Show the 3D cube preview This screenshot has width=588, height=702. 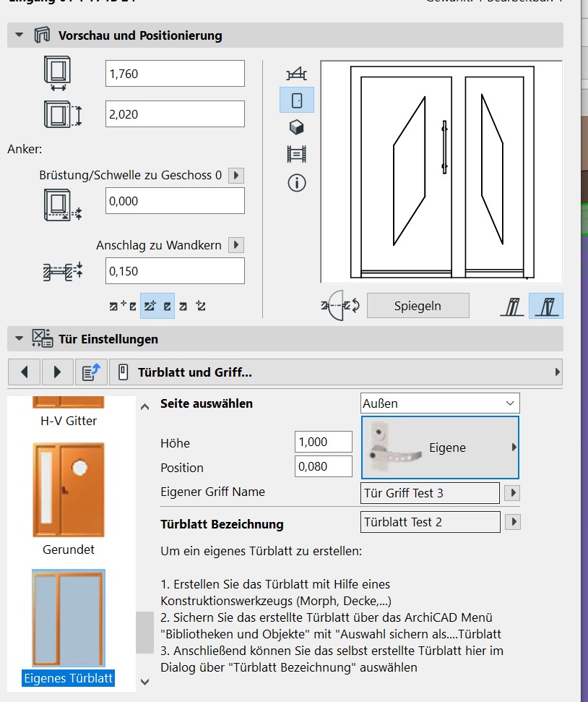click(296, 127)
